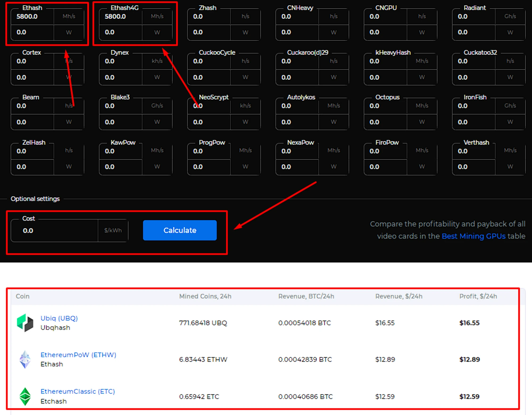
Task: Click the Ubiq coin logo icon
Action: click(25, 323)
